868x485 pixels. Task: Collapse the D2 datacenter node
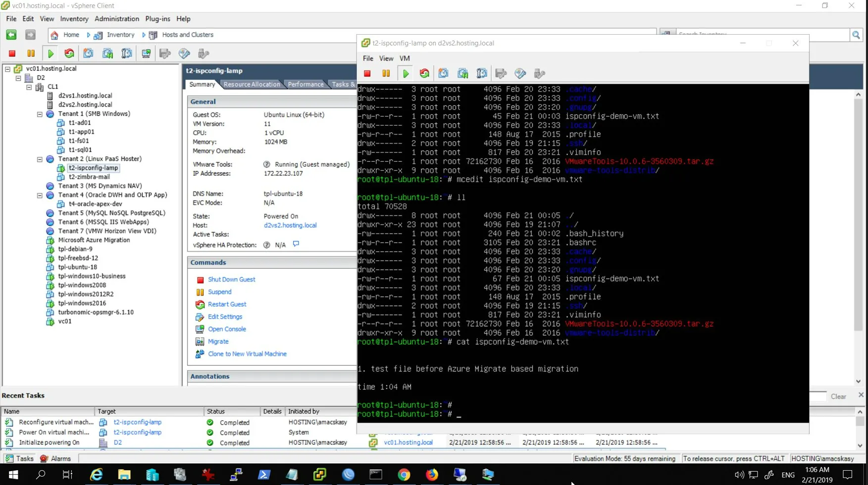click(x=18, y=78)
